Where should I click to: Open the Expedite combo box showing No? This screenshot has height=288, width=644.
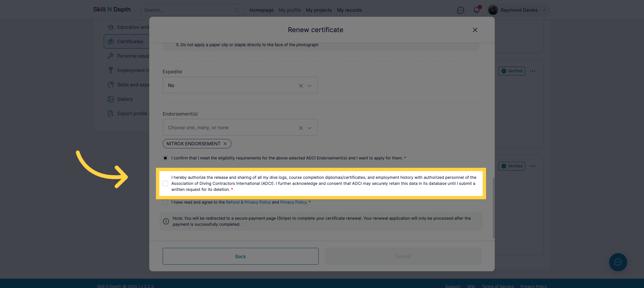(240, 85)
